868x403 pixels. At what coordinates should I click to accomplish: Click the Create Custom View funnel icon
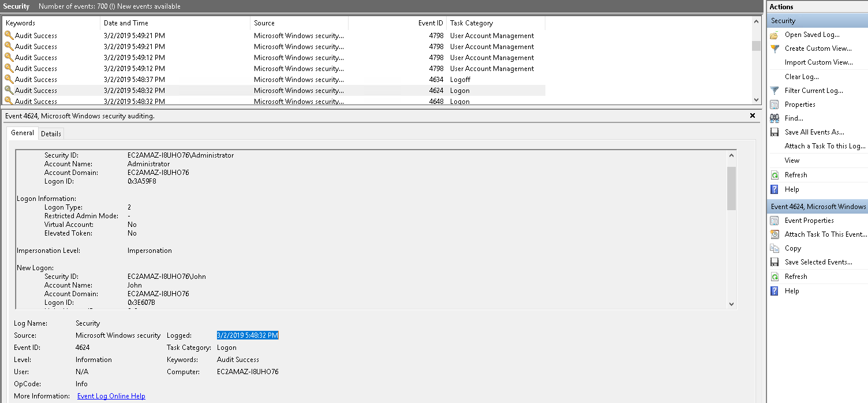click(775, 48)
